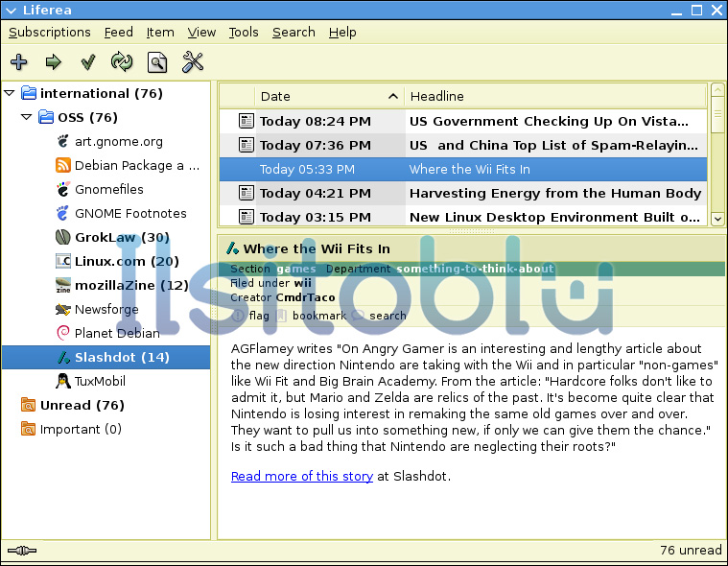The image size is (728, 566).
Task: Select the Slashdot (14) feed
Action: coord(106,357)
